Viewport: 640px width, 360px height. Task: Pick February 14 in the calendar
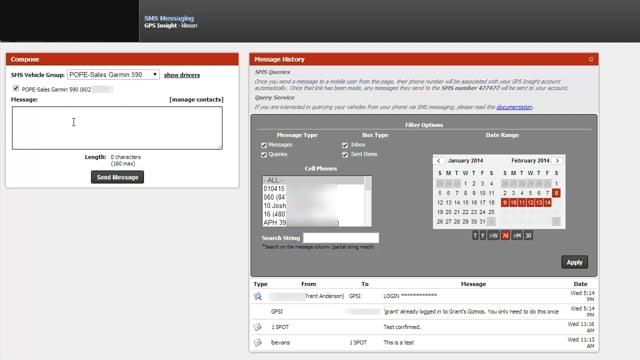pyautogui.click(x=547, y=203)
